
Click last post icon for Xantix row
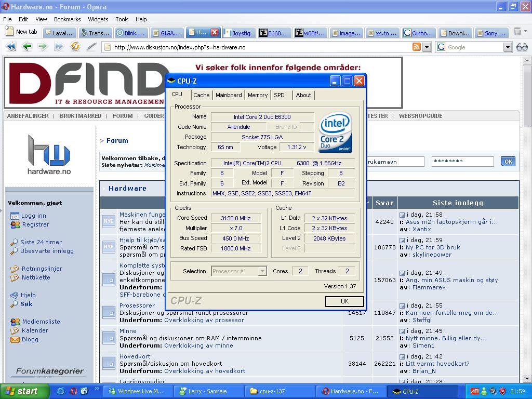(402, 215)
